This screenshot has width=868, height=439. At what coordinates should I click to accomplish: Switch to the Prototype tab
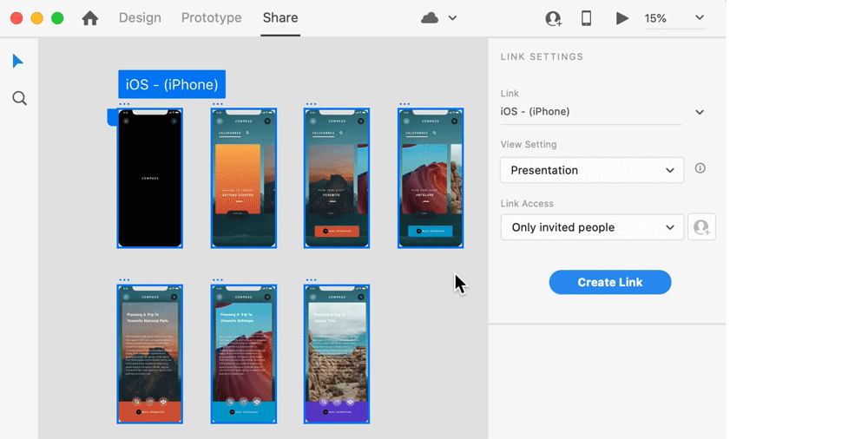[x=211, y=18]
